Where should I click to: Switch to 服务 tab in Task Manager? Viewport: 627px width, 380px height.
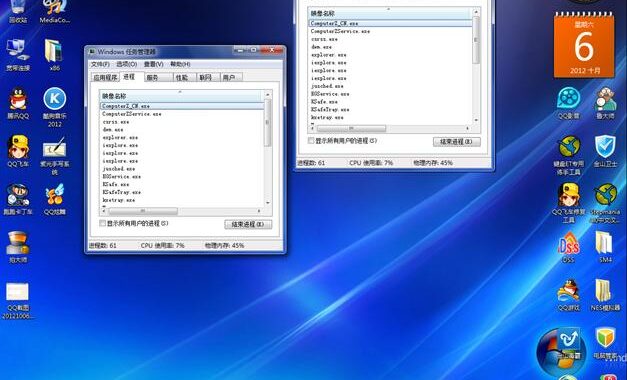158,78
